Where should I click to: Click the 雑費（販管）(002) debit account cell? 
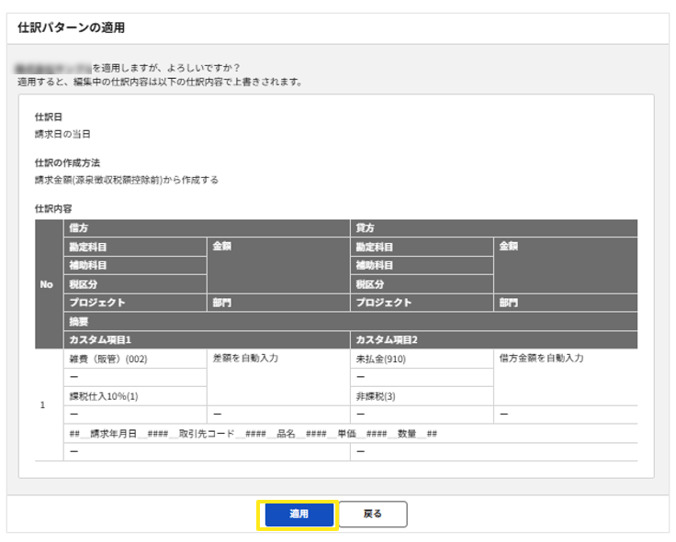point(135,359)
